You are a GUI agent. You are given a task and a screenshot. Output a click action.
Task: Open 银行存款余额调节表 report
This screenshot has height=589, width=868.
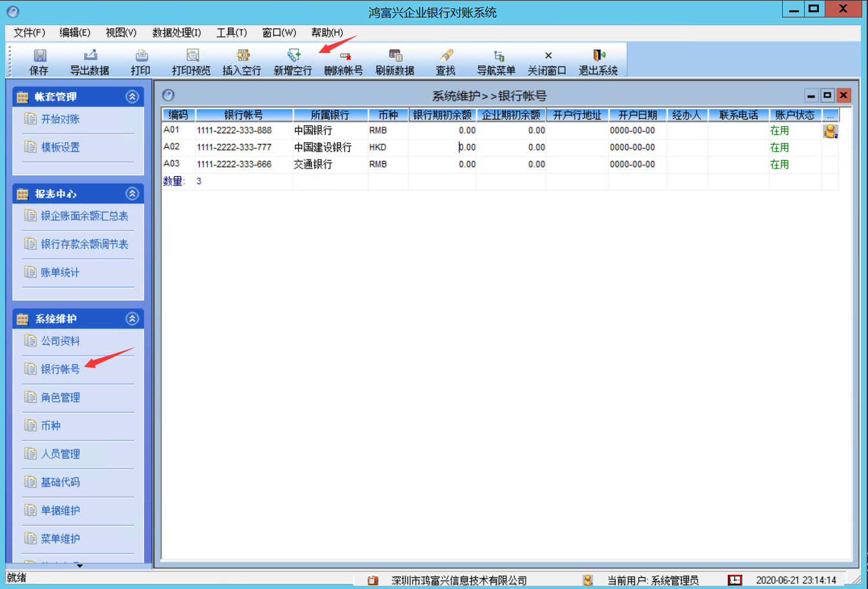point(85,244)
